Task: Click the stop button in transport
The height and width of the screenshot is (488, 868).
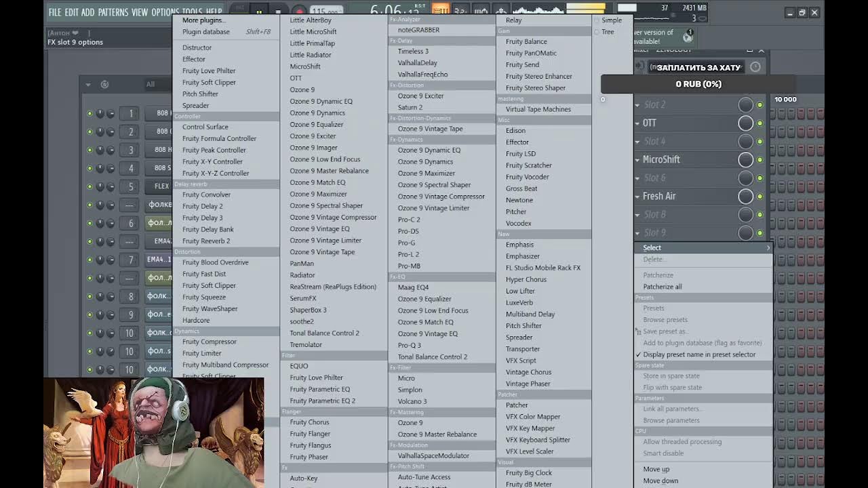Action: tap(278, 12)
